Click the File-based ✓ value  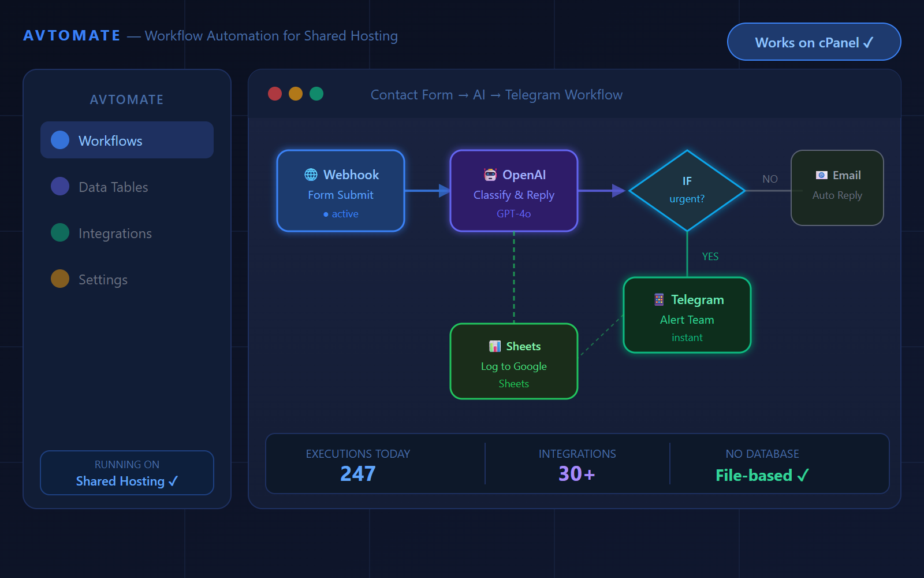click(762, 475)
